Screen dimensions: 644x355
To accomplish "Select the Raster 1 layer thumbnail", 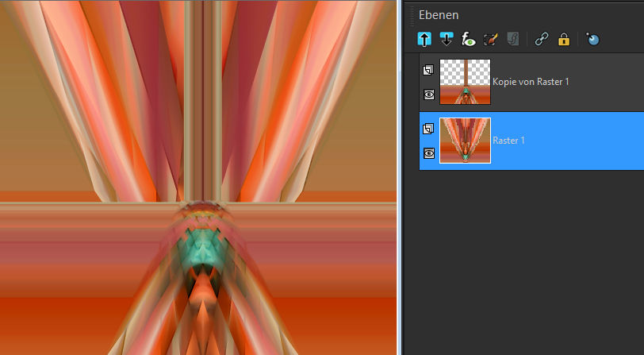I will [465, 141].
